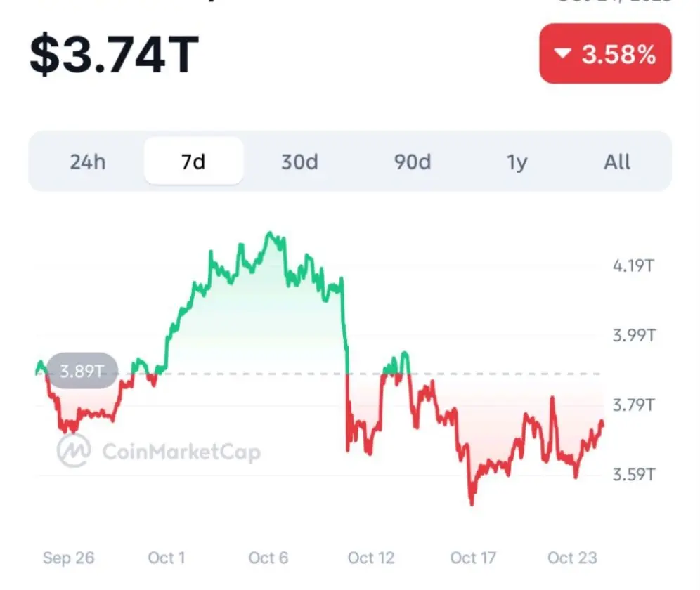Viewport: 700px width, 590px height.
Task: Click the 3.79T axis label
Action: [633, 405]
